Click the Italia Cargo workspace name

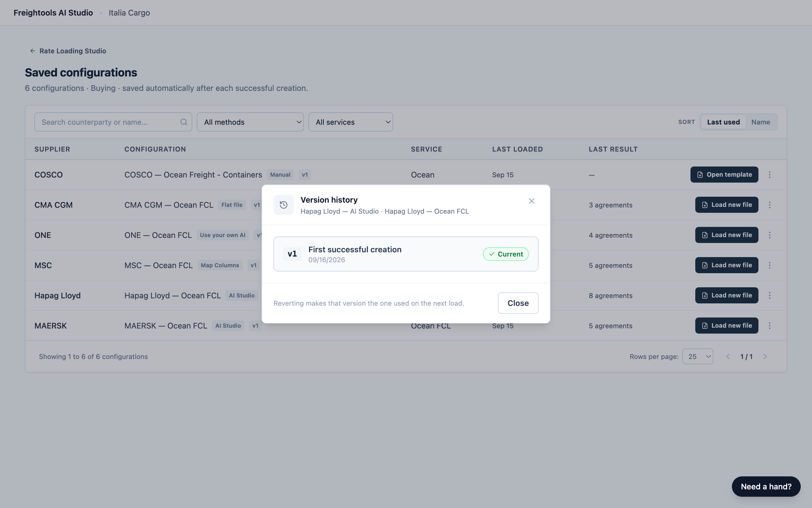[129, 13]
